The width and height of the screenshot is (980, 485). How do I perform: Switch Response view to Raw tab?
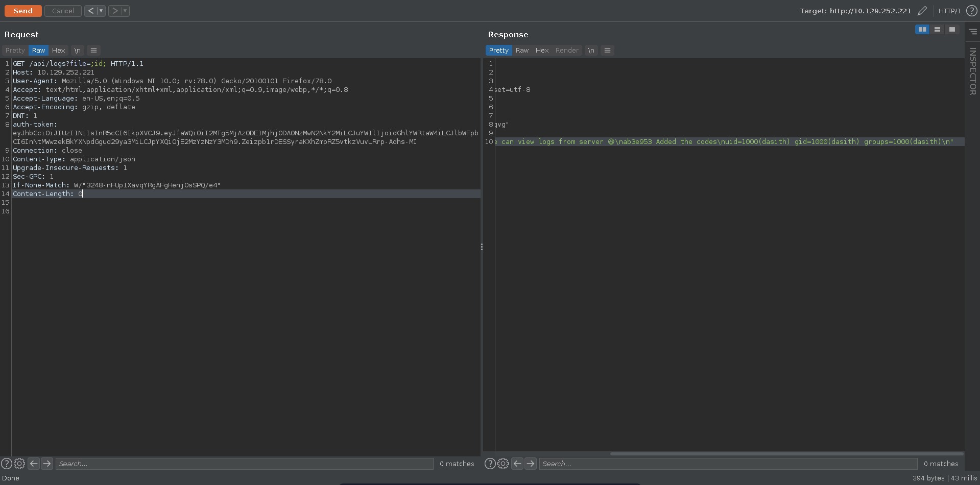tap(522, 51)
